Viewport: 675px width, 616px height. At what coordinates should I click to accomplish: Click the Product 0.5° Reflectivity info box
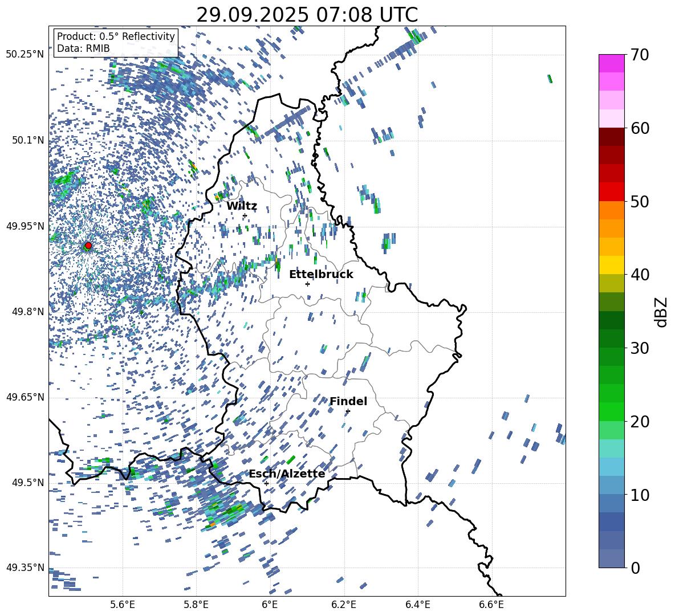point(116,43)
